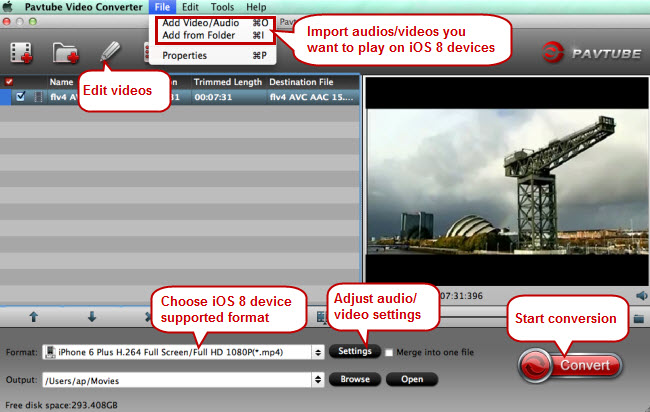Select Properties in the File menu
This screenshot has height=412, width=650.
(x=213, y=56)
